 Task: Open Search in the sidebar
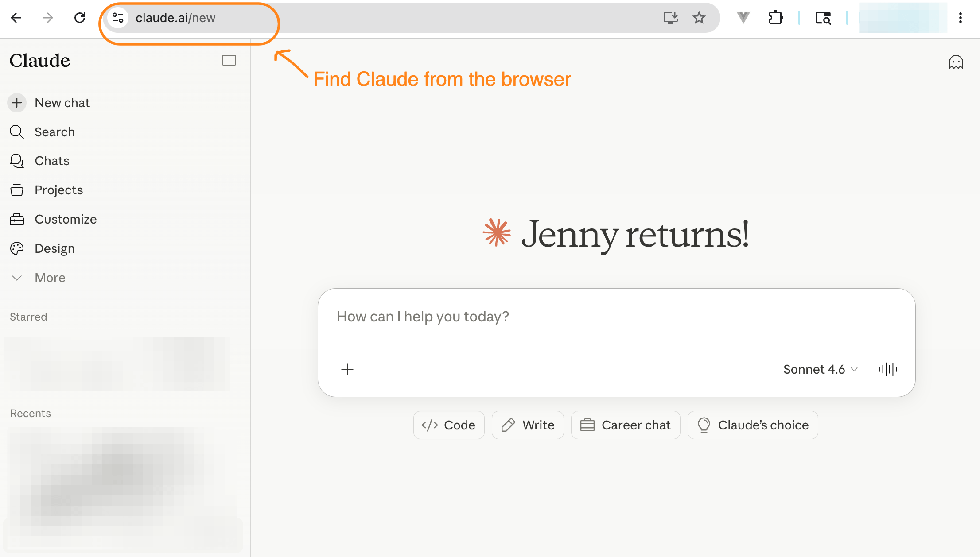(x=42, y=132)
